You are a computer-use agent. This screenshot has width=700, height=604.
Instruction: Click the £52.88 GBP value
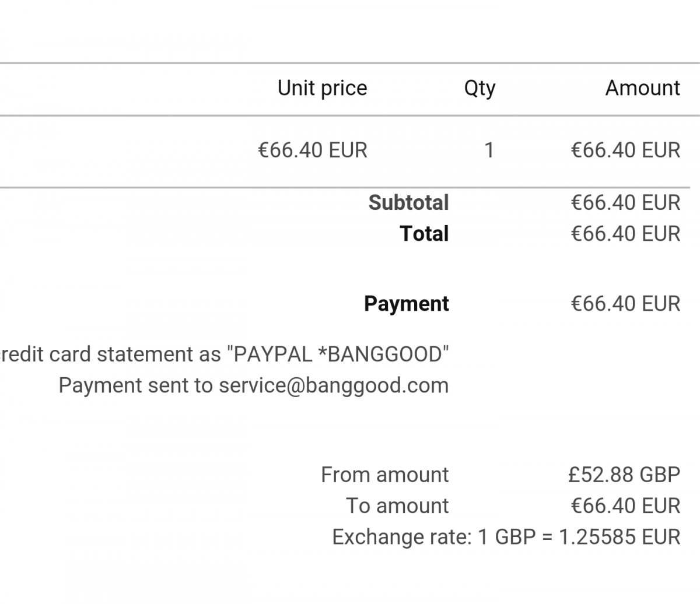624,475
